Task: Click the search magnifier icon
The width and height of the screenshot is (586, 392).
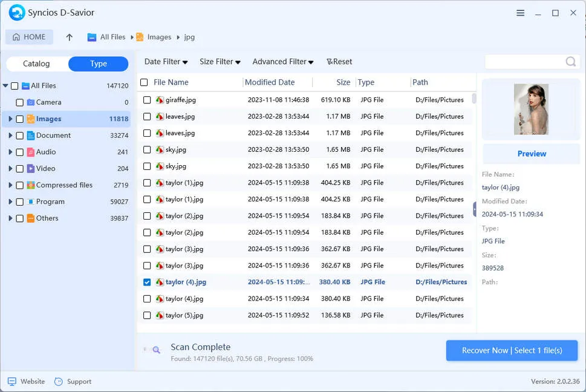Action: tap(570, 62)
